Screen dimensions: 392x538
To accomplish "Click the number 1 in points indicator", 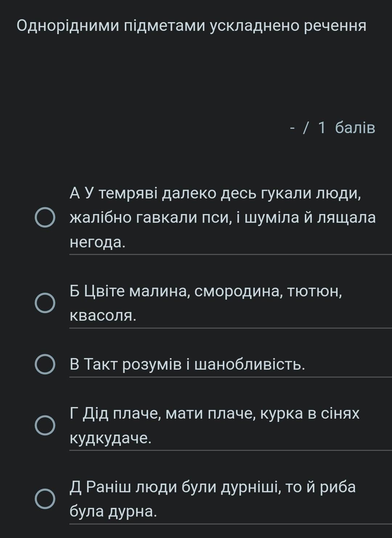I will pyautogui.click(x=322, y=128).
